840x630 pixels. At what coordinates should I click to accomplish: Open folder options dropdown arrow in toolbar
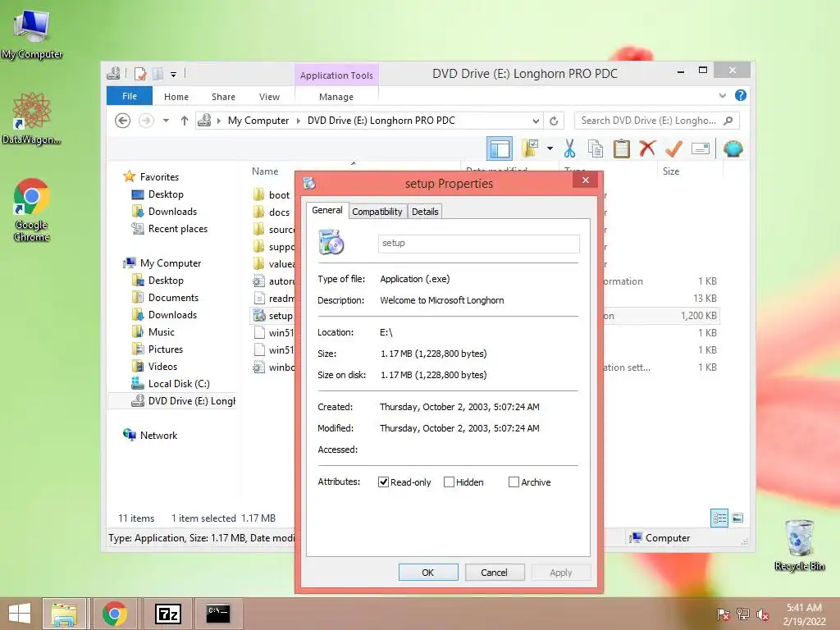pos(550,148)
